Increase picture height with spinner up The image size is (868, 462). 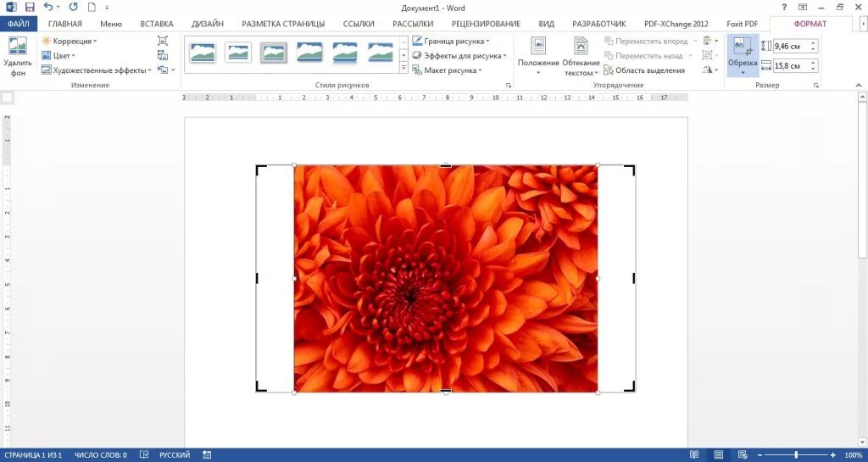click(x=813, y=43)
